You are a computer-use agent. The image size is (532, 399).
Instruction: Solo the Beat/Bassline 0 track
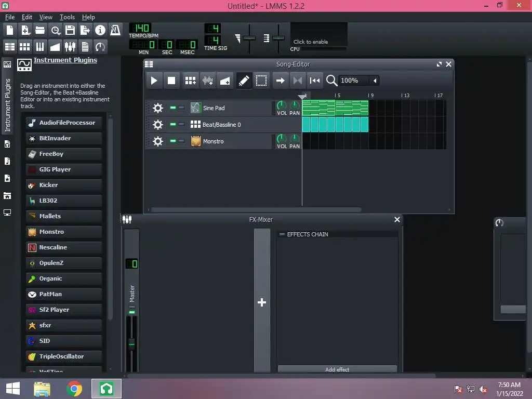pos(181,124)
